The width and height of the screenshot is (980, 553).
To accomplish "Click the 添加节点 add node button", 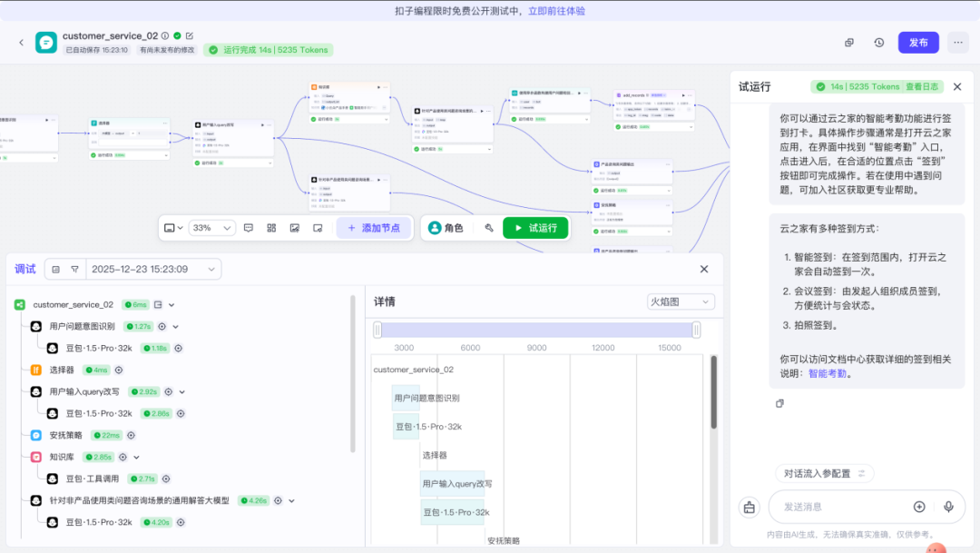I will (x=373, y=228).
